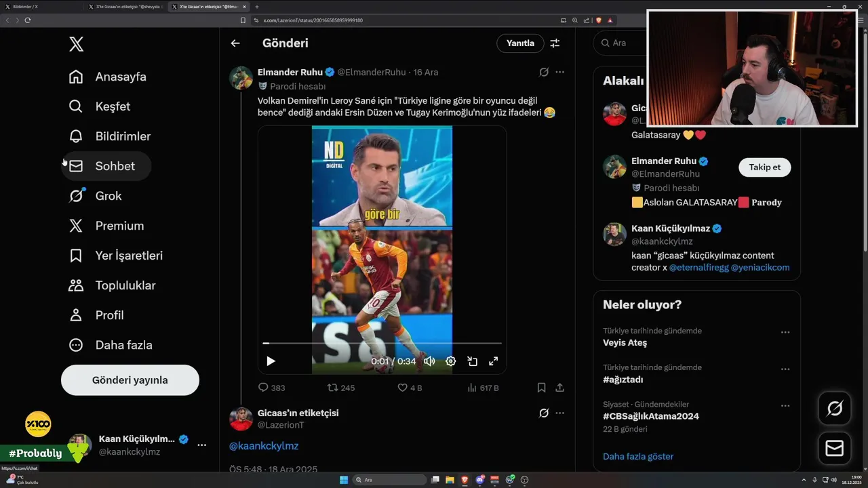Open Bildirimler notifications

(110, 136)
